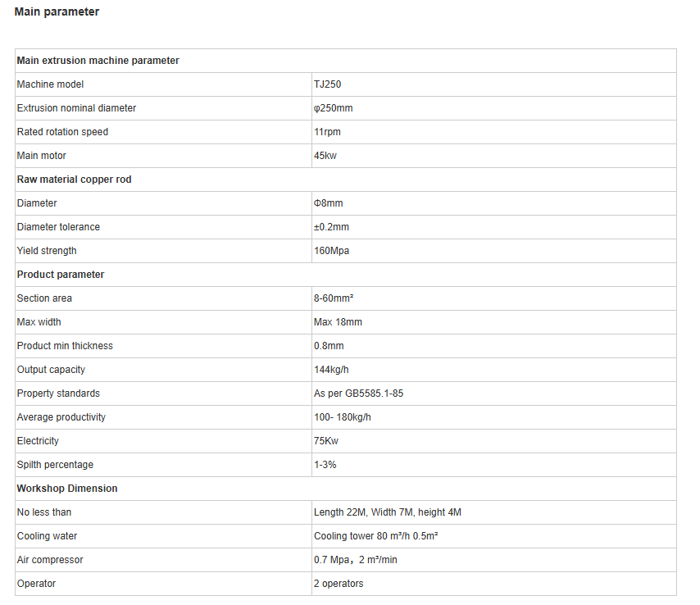Select the Raw material copper rod header
Image resolution: width=700 pixels, height=605 pixels.
click(346, 180)
